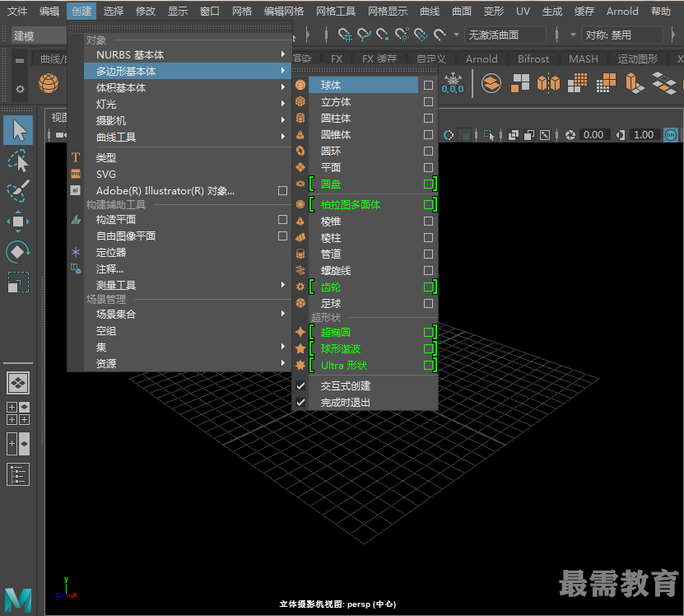This screenshot has width=684, height=616.
Task: Select the arrow Select tool
Action: 18,130
